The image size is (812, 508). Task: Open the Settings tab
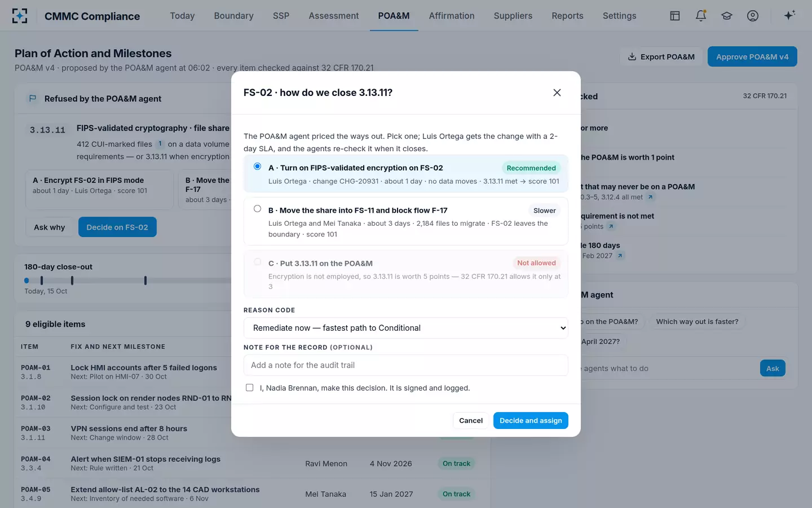[619, 16]
